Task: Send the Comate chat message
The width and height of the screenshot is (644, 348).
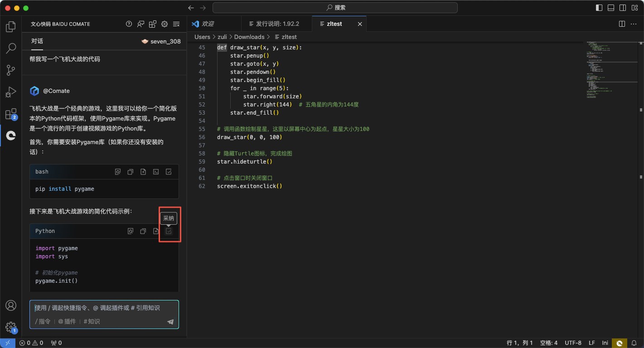Action: (x=170, y=322)
